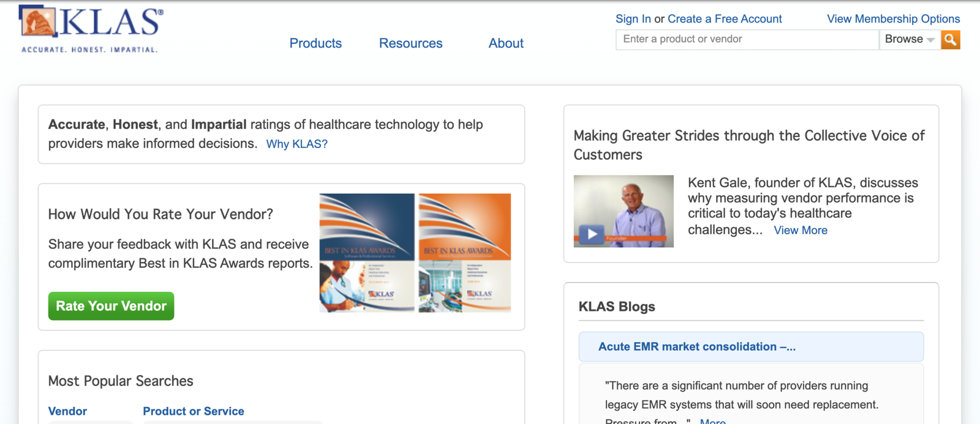Click the Making Greater Strides heading
This screenshot has width=980, height=424.
point(748,145)
